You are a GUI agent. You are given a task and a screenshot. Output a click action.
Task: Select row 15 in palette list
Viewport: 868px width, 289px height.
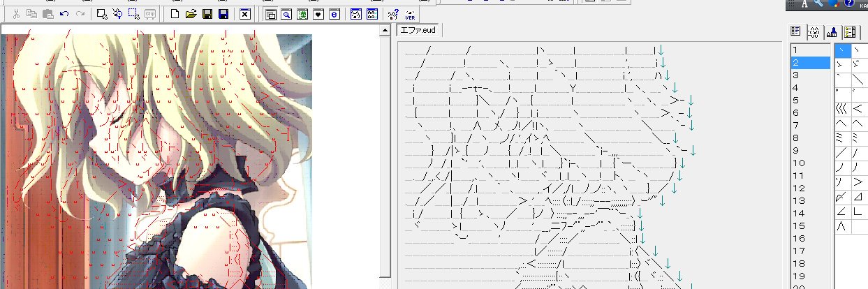(810, 225)
